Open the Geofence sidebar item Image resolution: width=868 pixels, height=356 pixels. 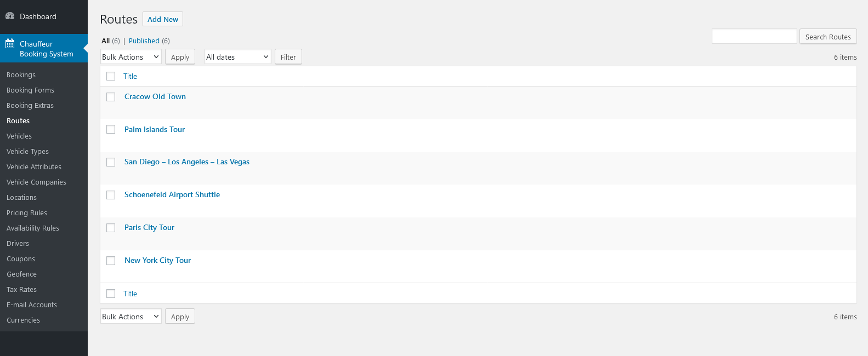(x=21, y=274)
